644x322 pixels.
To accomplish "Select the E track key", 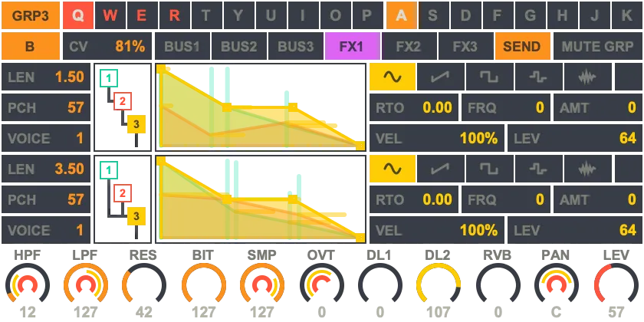I will click(x=142, y=15).
